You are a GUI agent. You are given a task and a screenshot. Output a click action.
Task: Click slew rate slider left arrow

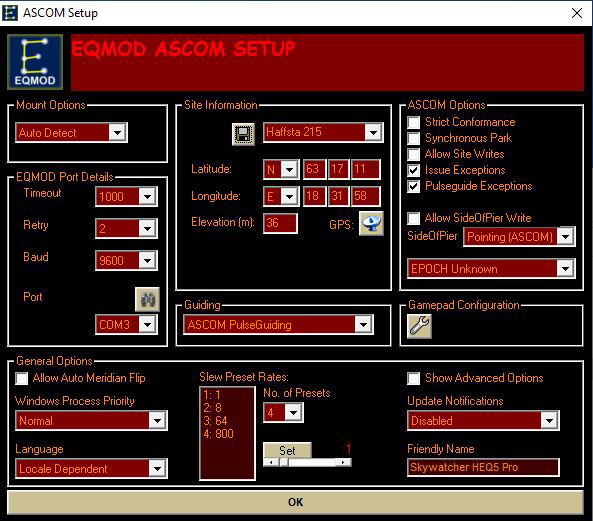tap(271, 462)
